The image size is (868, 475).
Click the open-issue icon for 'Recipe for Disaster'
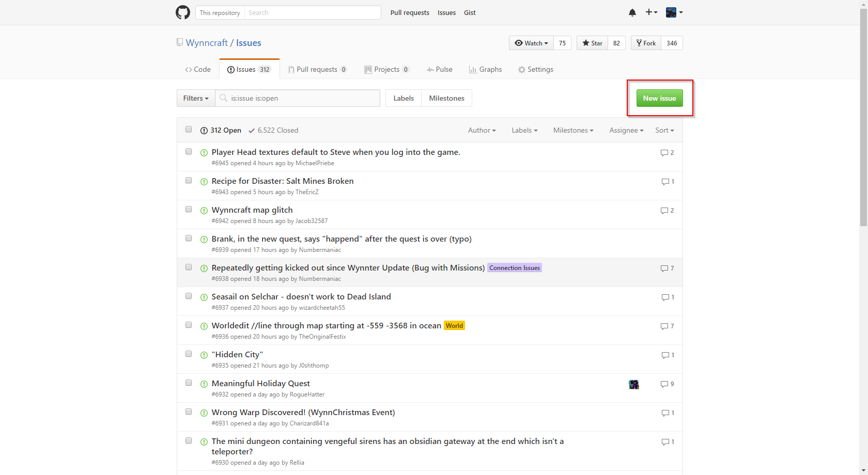click(x=204, y=182)
